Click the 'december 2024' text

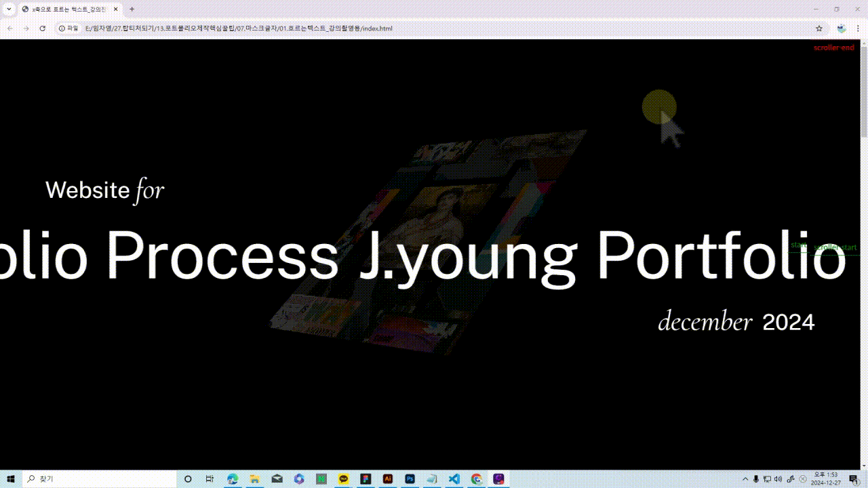pyautogui.click(x=736, y=322)
